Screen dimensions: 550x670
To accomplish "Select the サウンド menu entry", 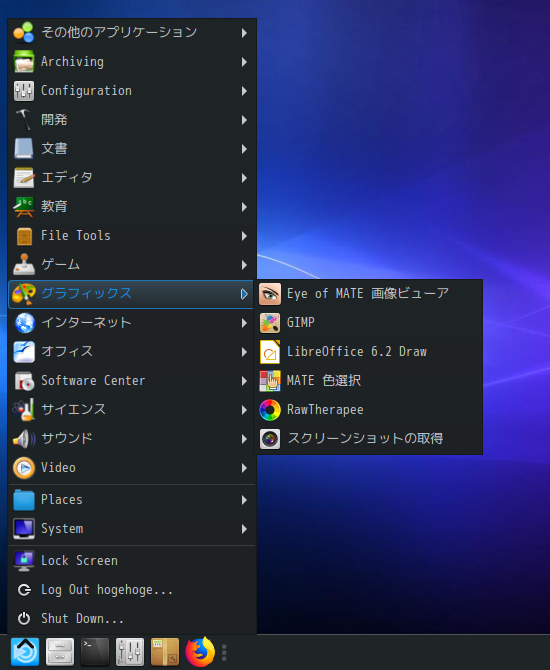I will (132, 439).
